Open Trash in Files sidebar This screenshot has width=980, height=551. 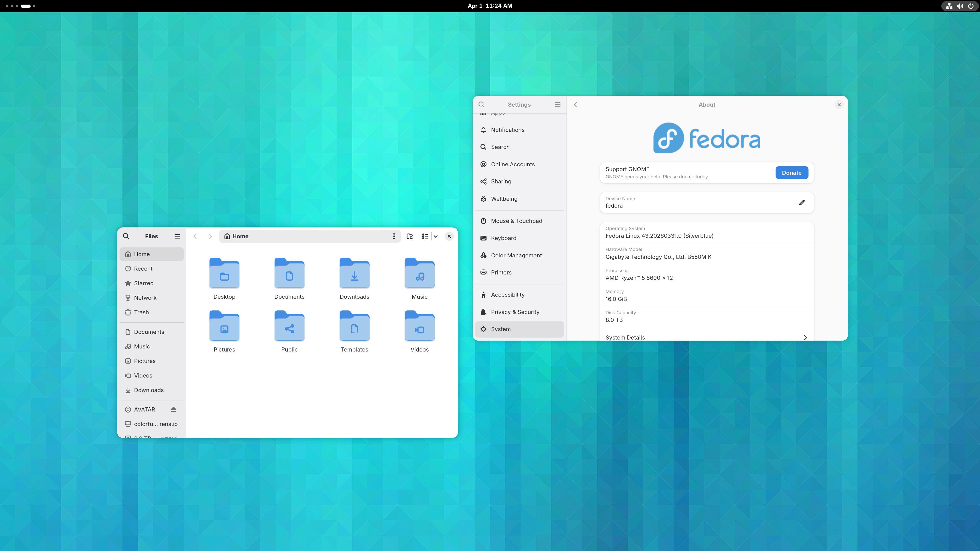click(x=151, y=312)
